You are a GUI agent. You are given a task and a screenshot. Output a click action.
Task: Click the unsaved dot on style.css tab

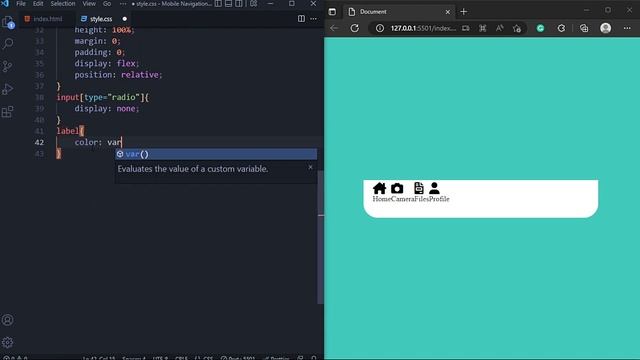tap(124, 19)
